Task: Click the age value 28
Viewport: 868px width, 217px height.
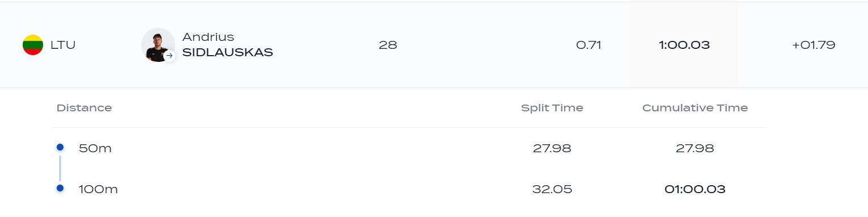Action: [x=388, y=45]
